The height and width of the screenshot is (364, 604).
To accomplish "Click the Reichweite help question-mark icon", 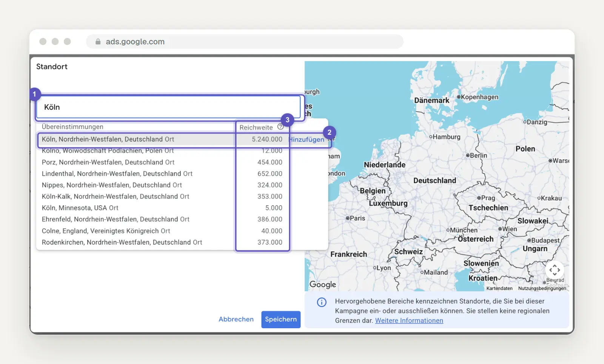I will [x=280, y=127].
